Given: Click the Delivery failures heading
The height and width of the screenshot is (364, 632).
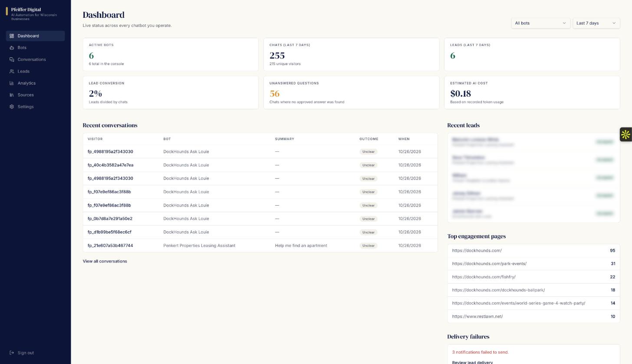Looking at the screenshot, I should tap(468, 337).
